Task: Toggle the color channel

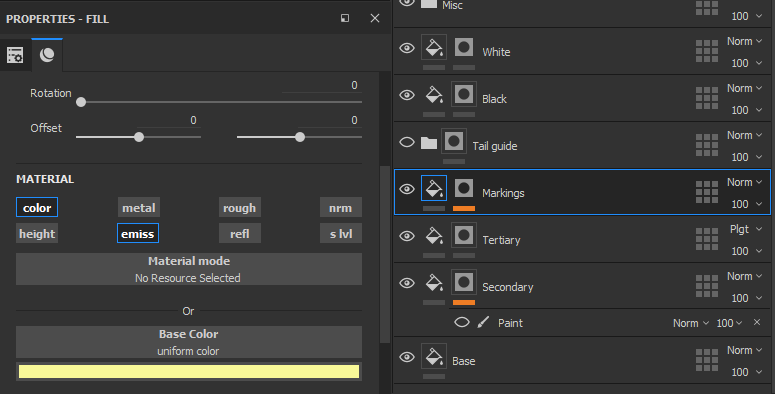Action: (37, 208)
